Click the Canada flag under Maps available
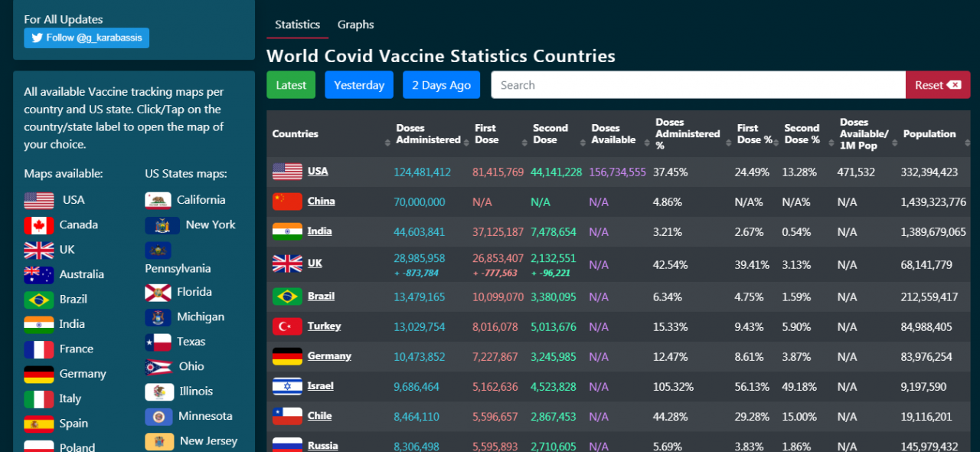Image resolution: width=980 pixels, height=452 pixels. [x=38, y=225]
